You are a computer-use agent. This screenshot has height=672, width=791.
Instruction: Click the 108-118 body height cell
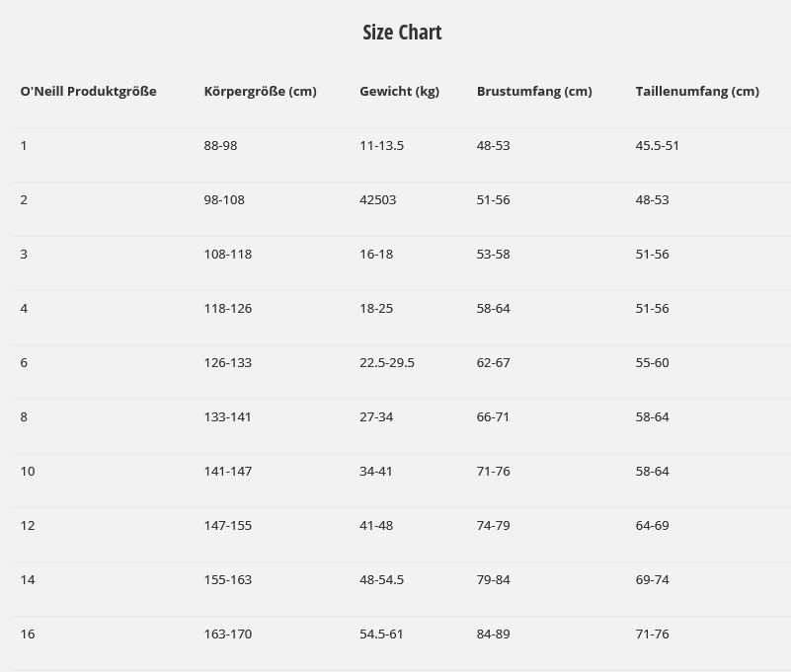[227, 255]
